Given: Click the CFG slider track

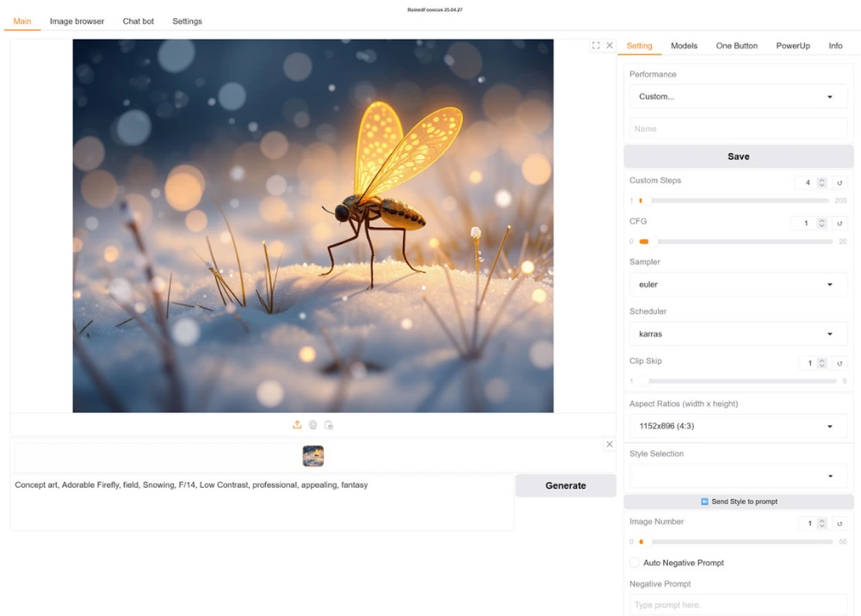Looking at the screenshot, I should [x=736, y=242].
